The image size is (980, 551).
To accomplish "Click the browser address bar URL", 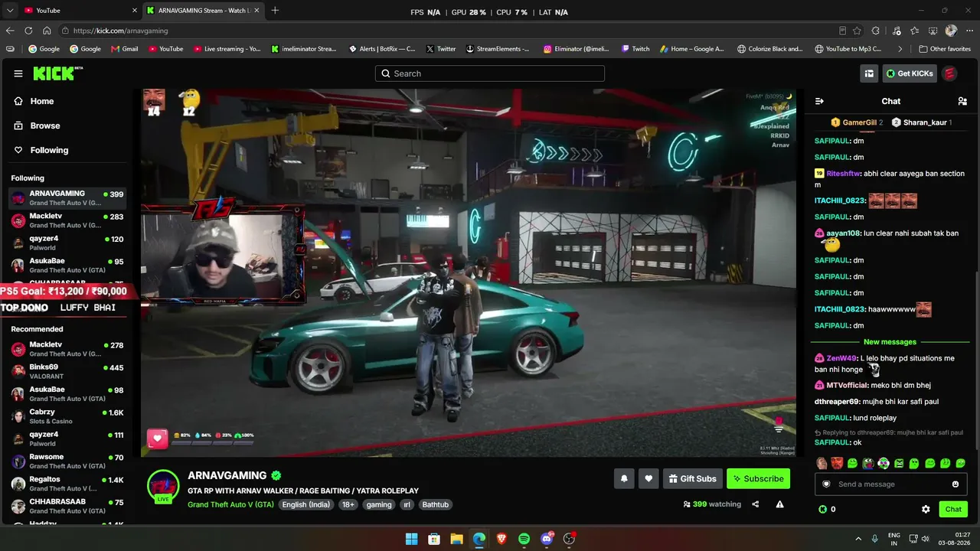I will [121, 31].
